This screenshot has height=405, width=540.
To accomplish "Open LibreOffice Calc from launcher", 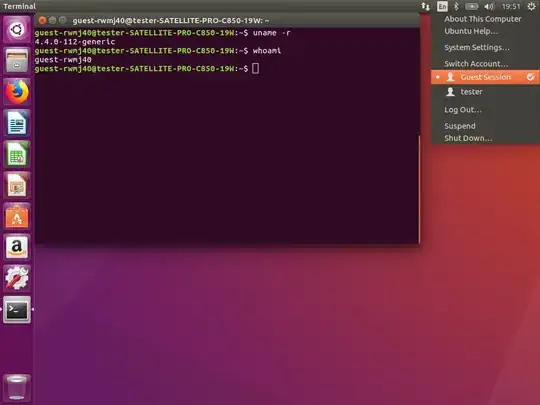I will (17, 154).
